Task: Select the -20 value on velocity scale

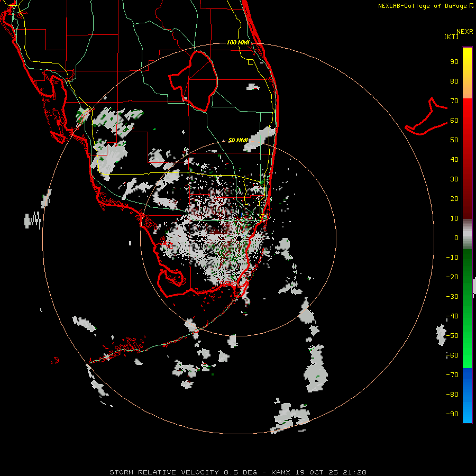Action: [x=452, y=277]
